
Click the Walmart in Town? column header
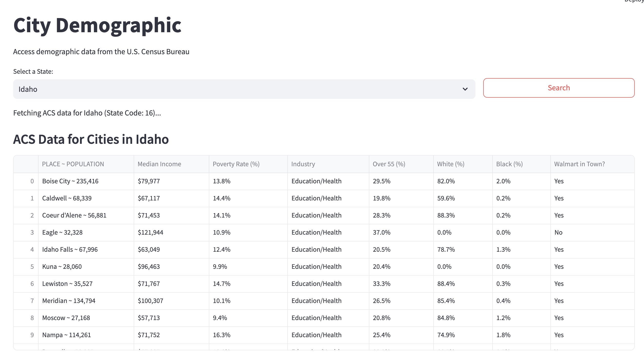click(x=592, y=164)
